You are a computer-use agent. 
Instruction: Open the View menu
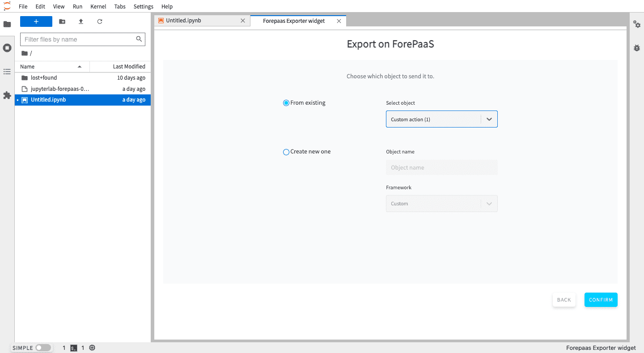[x=59, y=7]
